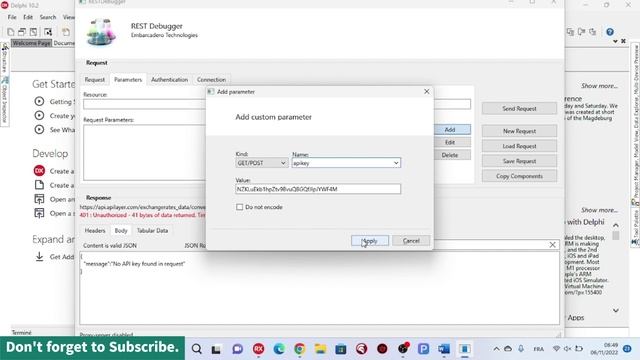Click Apply in Add parameter dialog
Screen dimensions: 640x360
point(370,241)
